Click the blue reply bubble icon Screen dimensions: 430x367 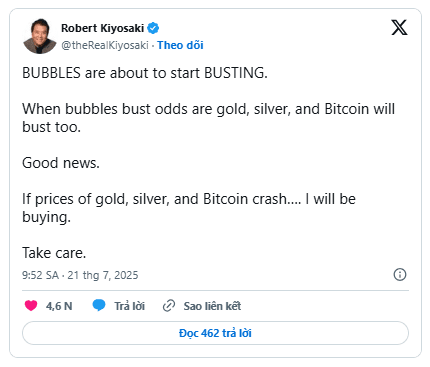tap(99, 305)
